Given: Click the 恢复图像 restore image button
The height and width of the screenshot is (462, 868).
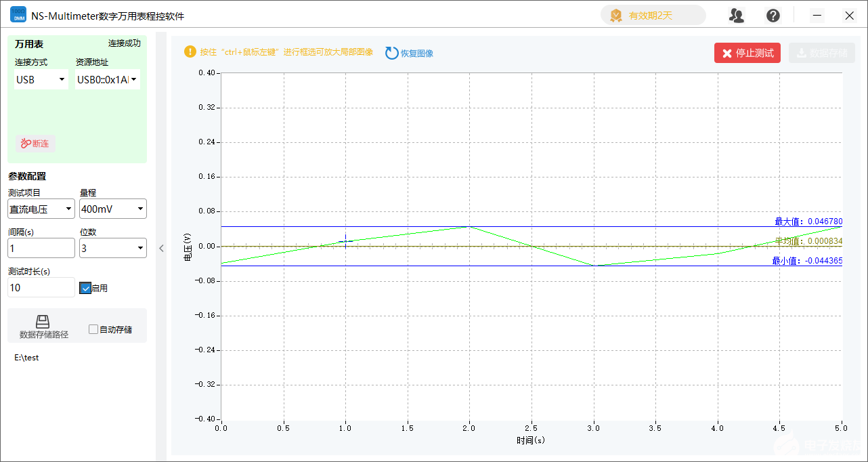Looking at the screenshot, I should 410,53.
